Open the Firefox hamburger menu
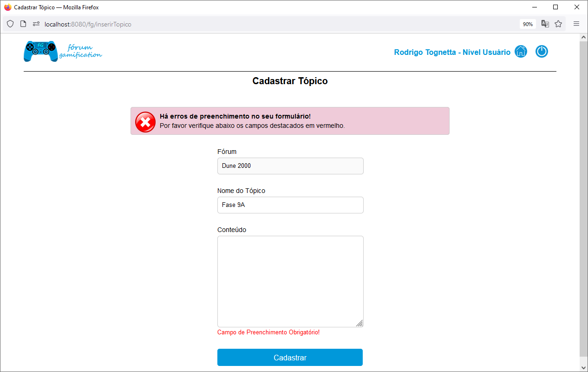The image size is (588, 372). coord(576,24)
